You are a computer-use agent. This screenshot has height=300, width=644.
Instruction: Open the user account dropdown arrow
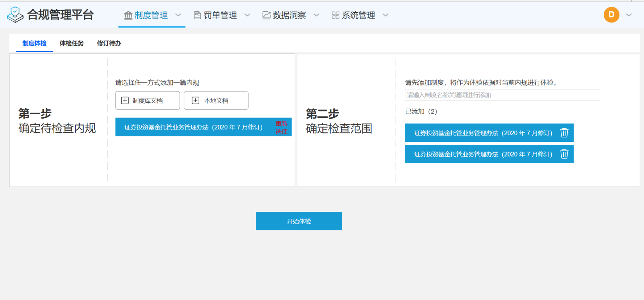pyautogui.click(x=629, y=15)
